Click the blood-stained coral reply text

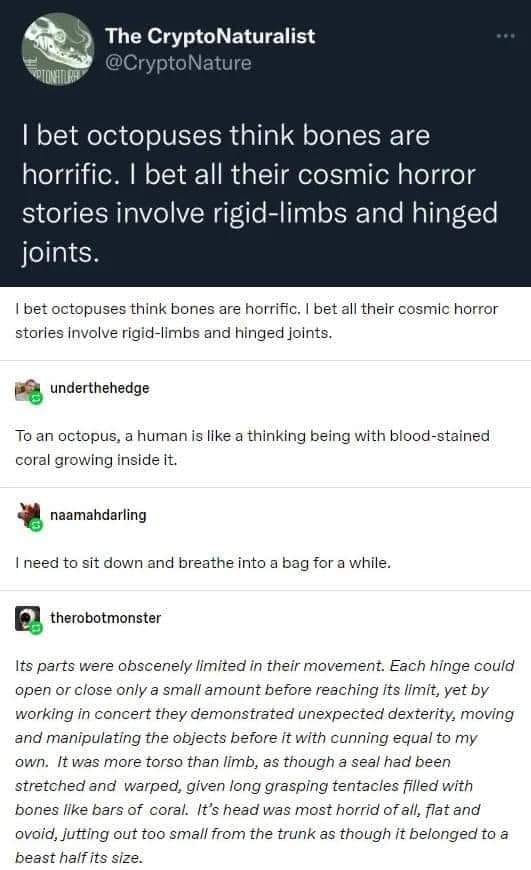(x=252, y=448)
